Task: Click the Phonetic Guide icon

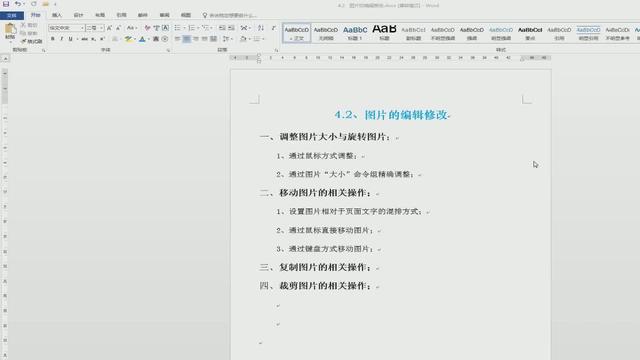Action: click(156, 28)
